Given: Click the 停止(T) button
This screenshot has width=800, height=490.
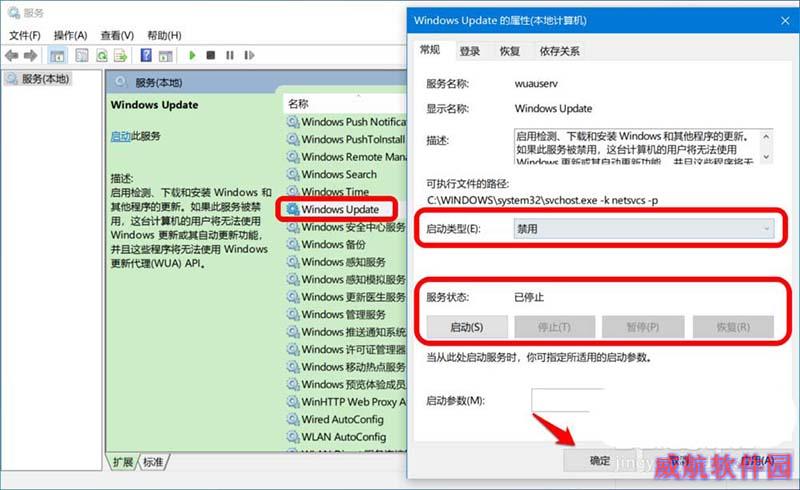Looking at the screenshot, I should (x=555, y=327).
